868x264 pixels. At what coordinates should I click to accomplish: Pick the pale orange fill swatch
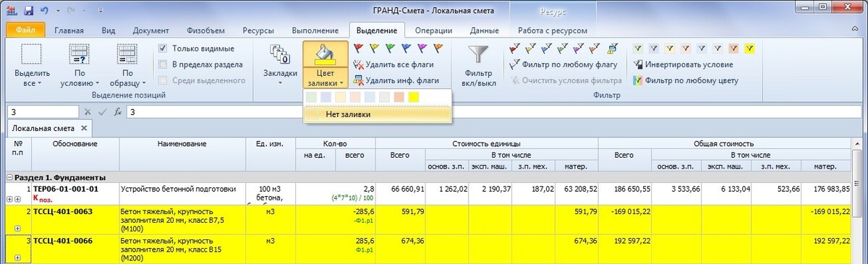[340, 97]
